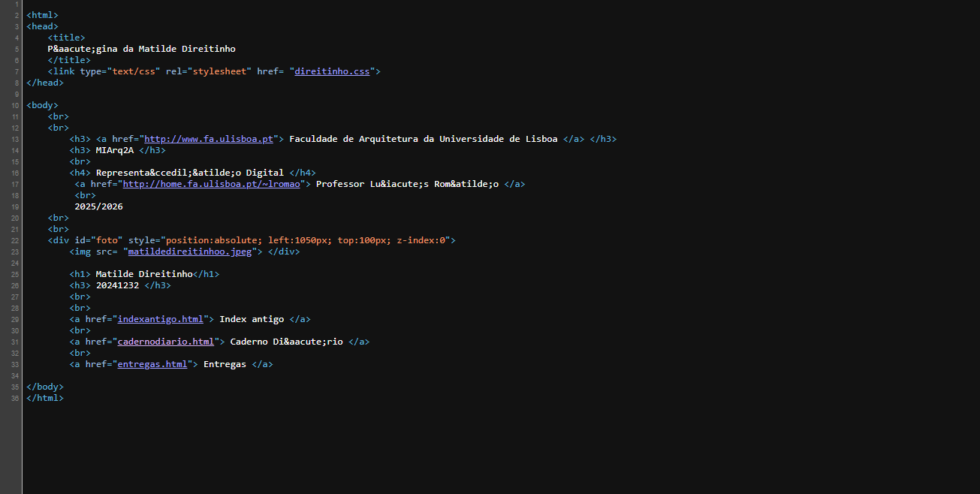Click line number 22 in the gutter
Viewport: 980px width, 494px height.
click(16, 240)
